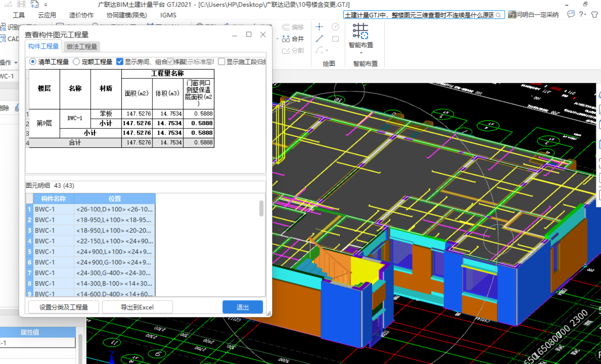Open the quick access toolbar dropdown arrow

tap(46, 4)
